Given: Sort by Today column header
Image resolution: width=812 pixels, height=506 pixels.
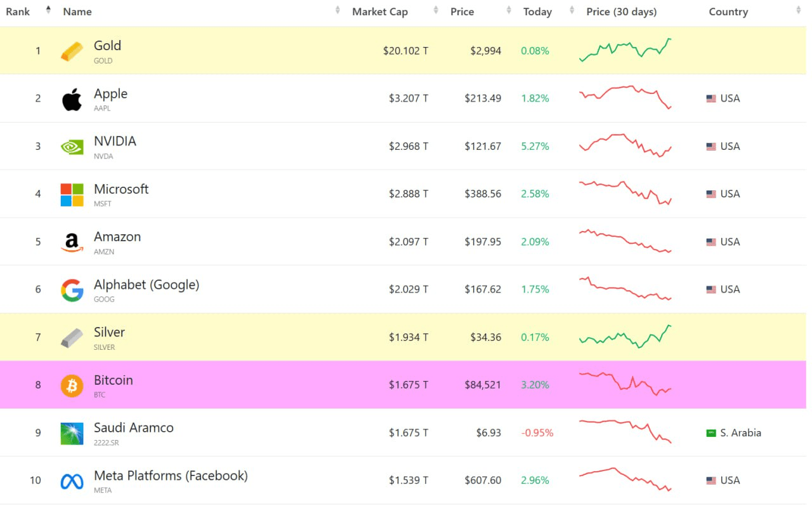Looking at the screenshot, I should pos(537,11).
